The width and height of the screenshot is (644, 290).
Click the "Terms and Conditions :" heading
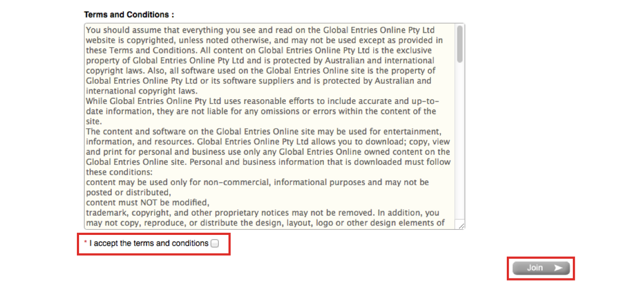click(x=129, y=15)
